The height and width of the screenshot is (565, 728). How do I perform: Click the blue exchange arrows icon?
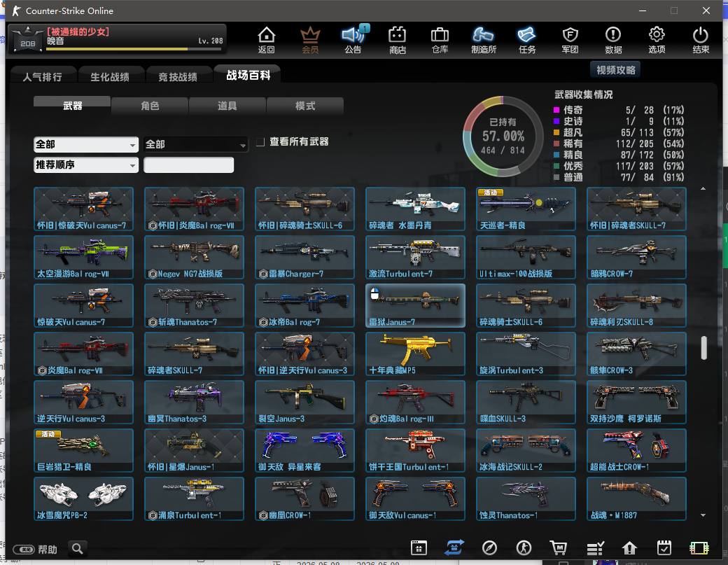(454, 547)
